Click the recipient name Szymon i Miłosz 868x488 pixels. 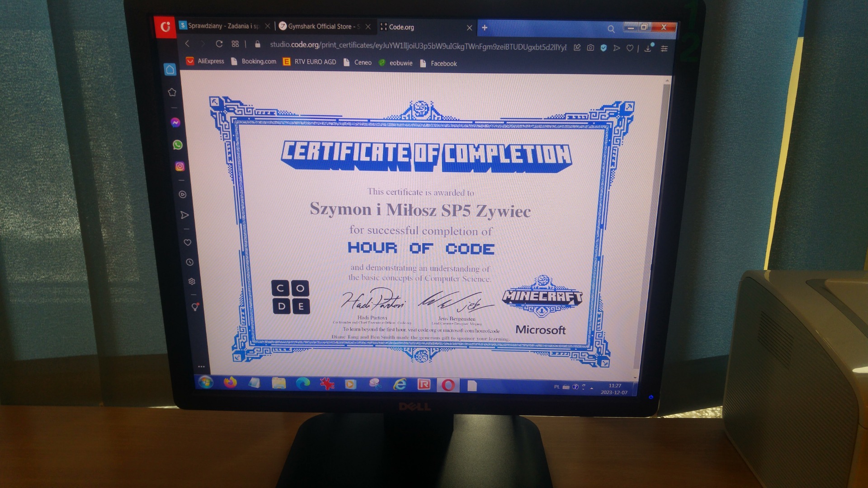[x=373, y=209]
